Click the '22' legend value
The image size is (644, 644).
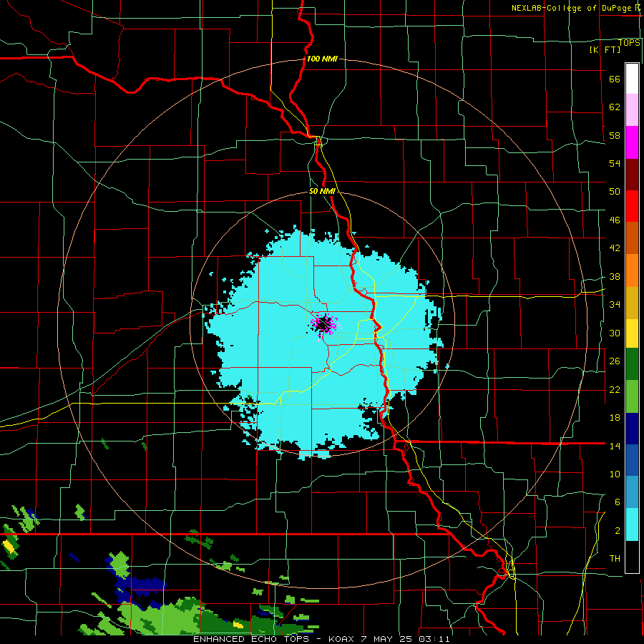pyautogui.click(x=615, y=389)
